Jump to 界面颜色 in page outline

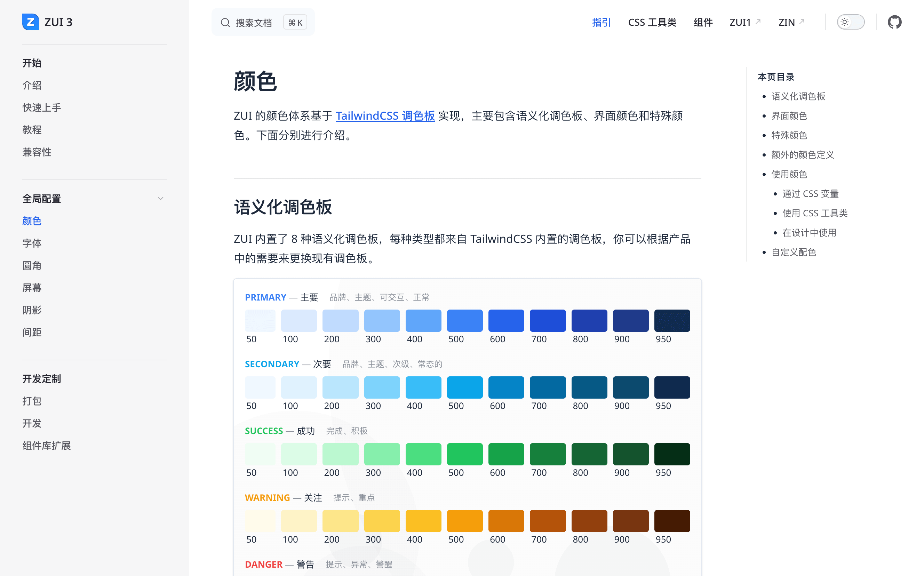coord(789,115)
